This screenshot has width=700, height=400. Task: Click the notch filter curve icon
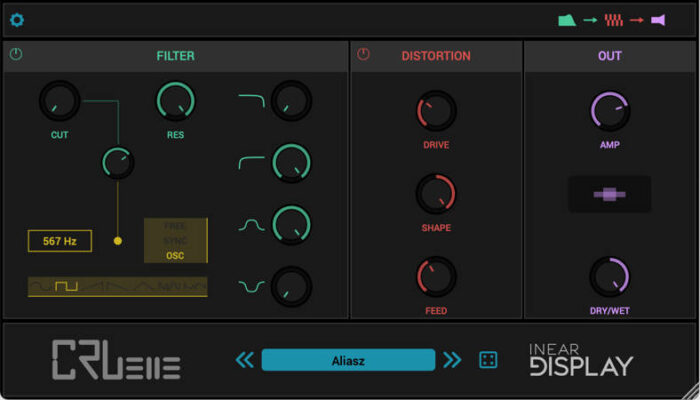pos(251,287)
